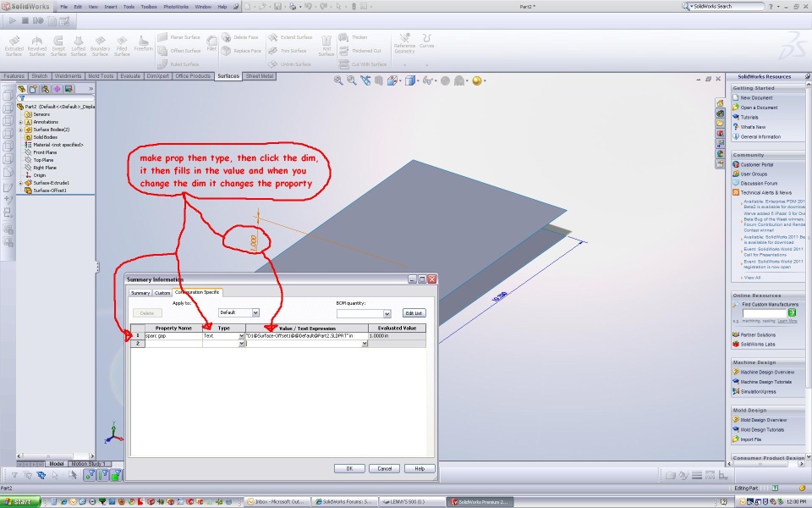Open the DisplayManager tab icon

(x=69, y=89)
